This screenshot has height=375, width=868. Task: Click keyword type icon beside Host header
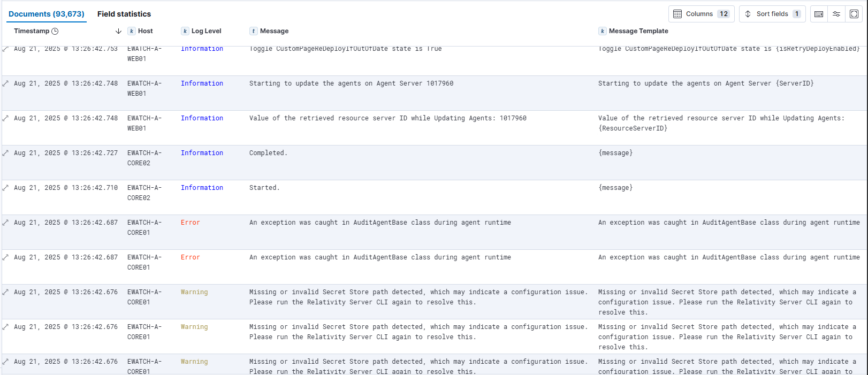pyautogui.click(x=132, y=31)
